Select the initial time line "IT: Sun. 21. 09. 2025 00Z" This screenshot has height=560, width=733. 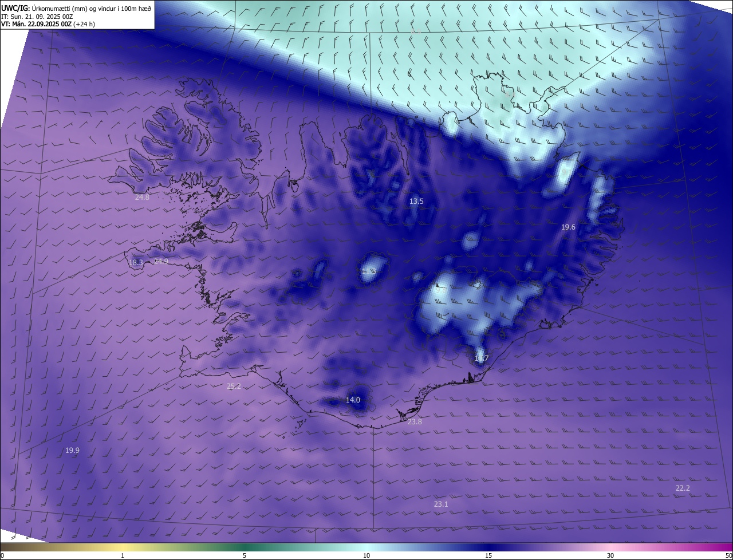(37, 16)
